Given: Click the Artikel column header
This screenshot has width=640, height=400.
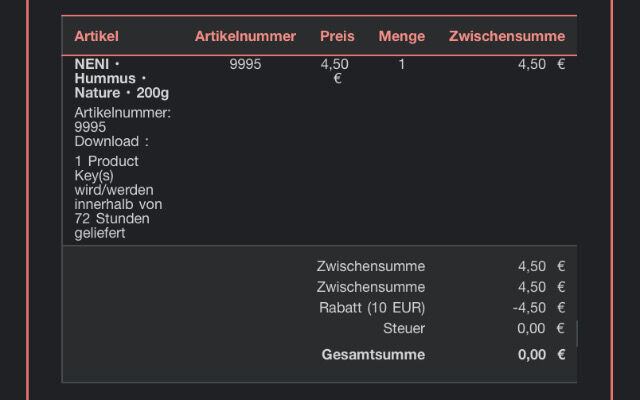Looking at the screenshot, I should coord(96,36).
